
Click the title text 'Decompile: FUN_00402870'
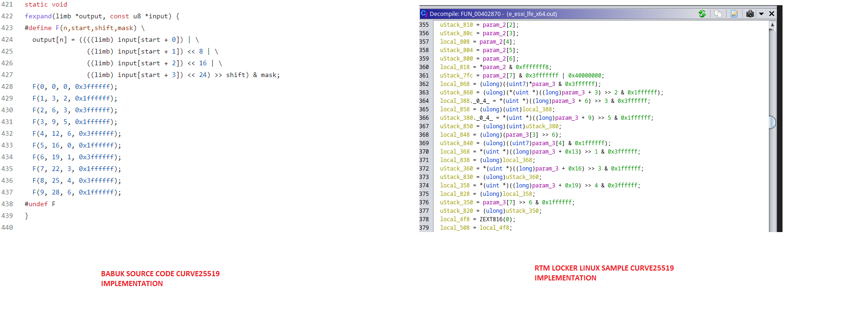[x=466, y=14]
